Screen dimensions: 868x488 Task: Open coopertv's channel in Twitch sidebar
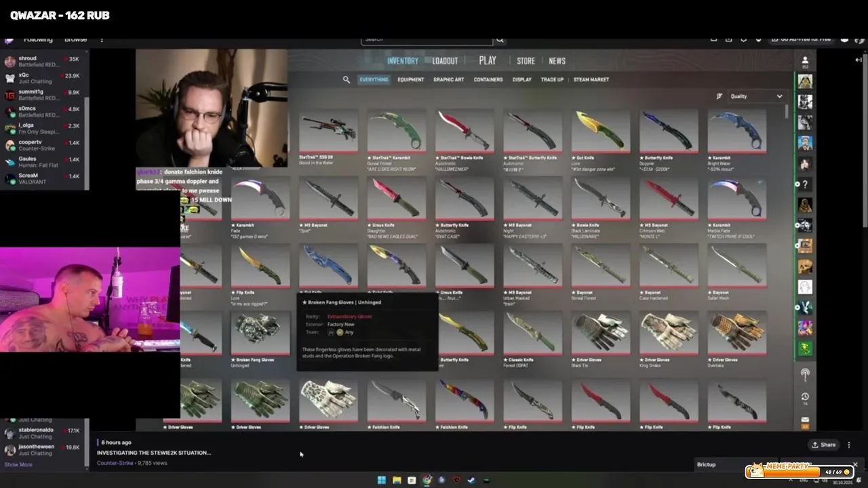(43, 145)
